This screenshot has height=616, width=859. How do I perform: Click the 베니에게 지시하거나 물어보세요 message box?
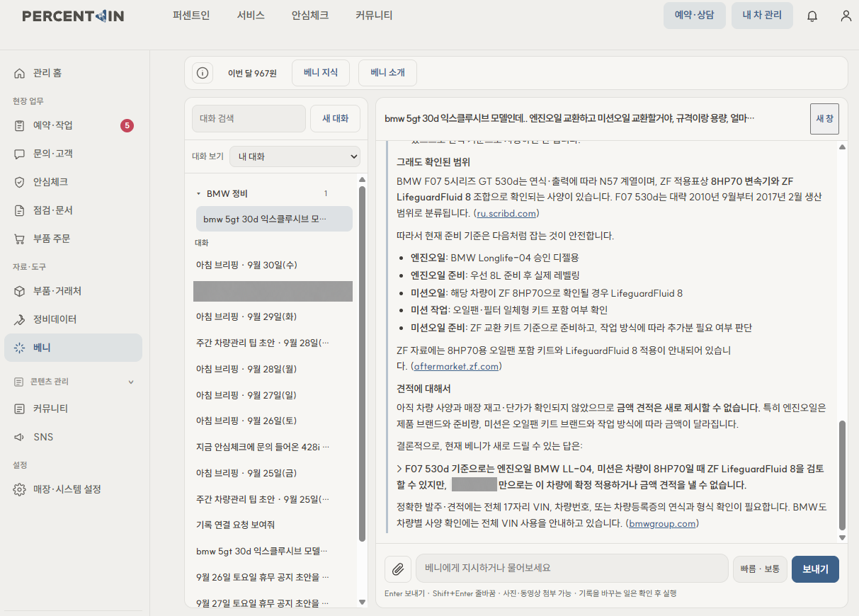(572, 568)
